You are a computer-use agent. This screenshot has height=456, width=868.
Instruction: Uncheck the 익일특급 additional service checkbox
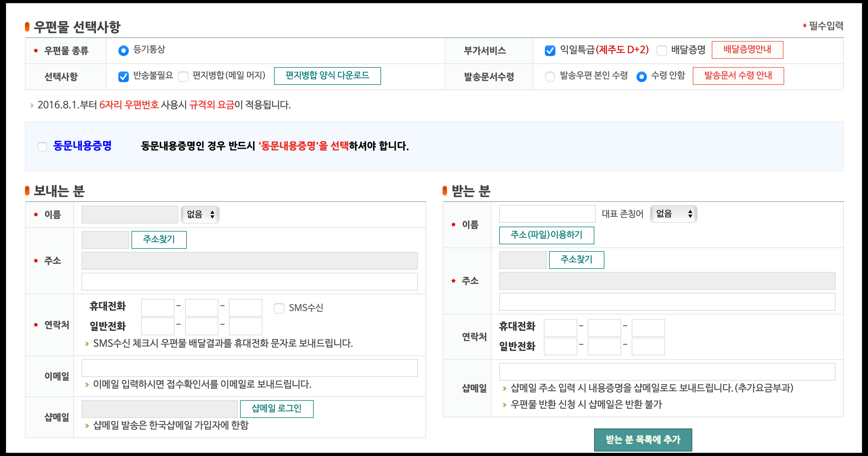point(550,50)
